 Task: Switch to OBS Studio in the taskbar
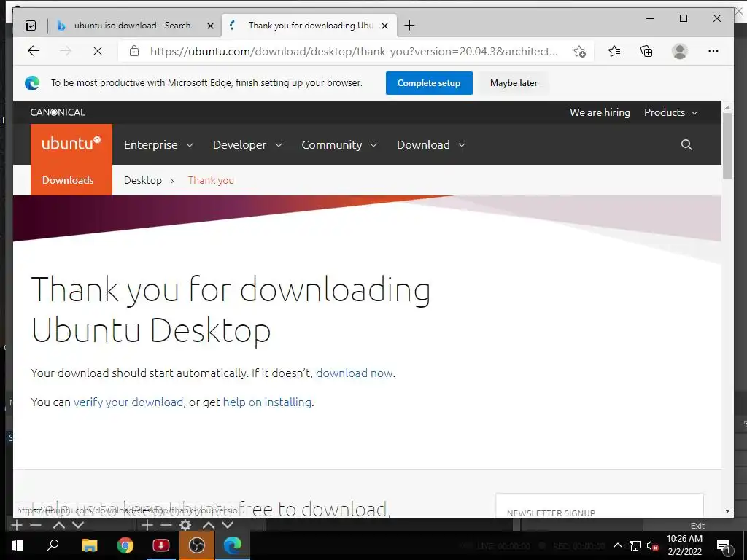[x=197, y=545]
